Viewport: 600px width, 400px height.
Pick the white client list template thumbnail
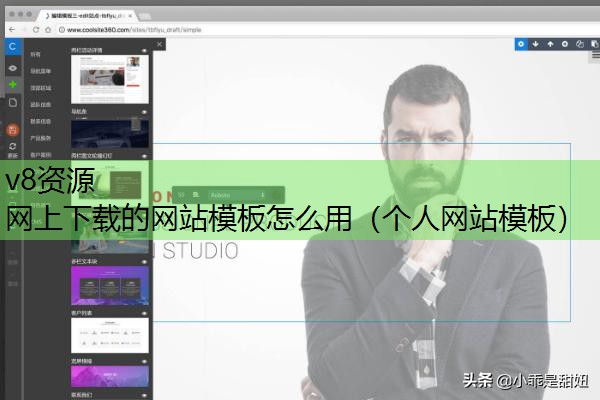pos(110,335)
